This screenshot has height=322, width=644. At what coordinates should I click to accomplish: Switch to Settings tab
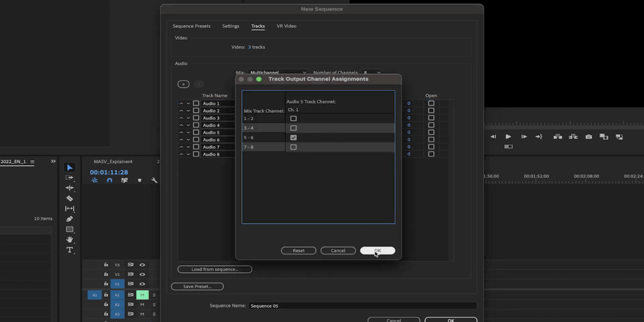tap(231, 26)
